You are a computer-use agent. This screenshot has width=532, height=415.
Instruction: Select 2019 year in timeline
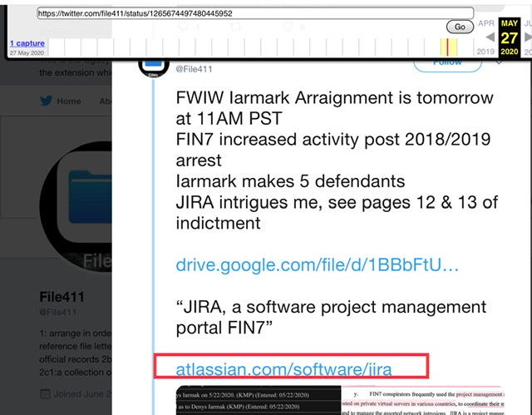point(485,52)
